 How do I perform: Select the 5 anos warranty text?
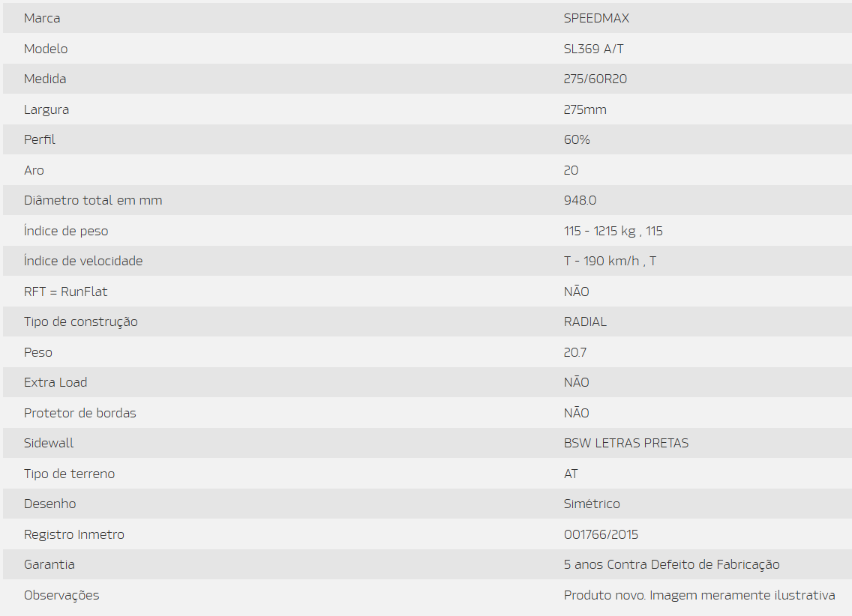[671, 564]
